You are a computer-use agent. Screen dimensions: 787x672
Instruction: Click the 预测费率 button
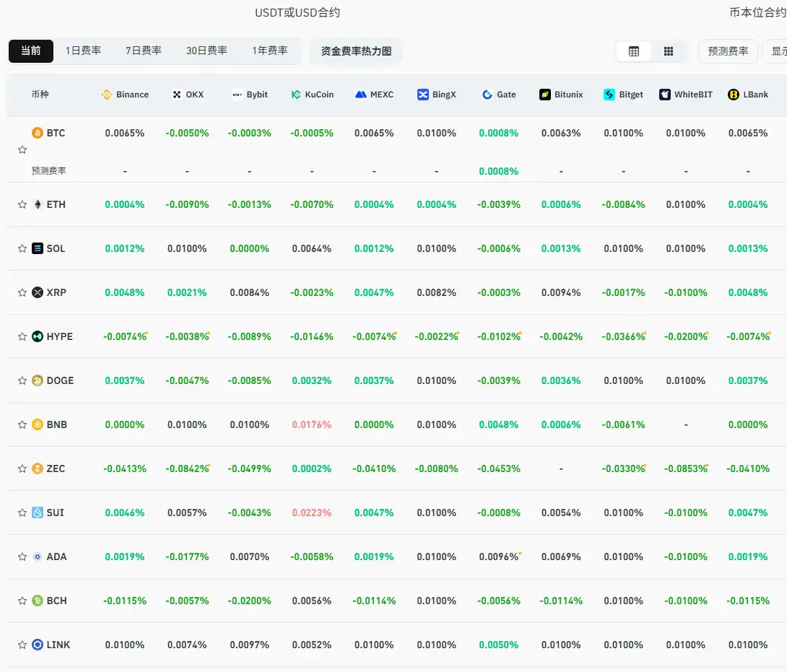[x=728, y=51]
